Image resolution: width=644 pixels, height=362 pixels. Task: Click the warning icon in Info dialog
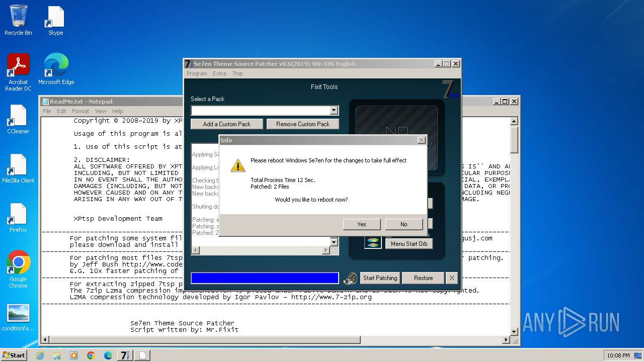point(238,165)
